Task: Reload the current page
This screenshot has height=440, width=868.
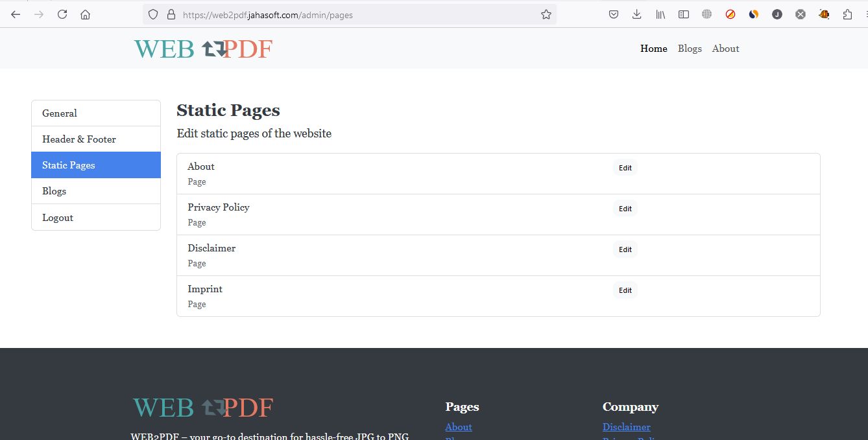Action: pyautogui.click(x=62, y=14)
